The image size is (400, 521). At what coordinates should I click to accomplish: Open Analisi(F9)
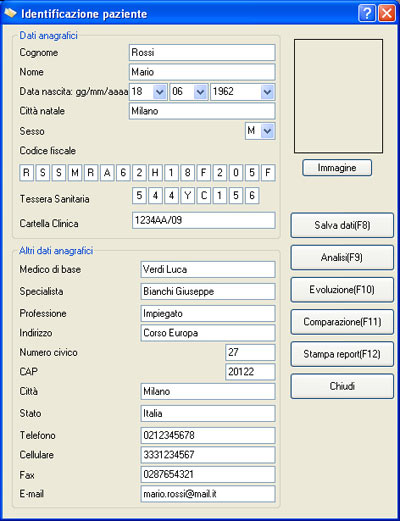point(342,257)
